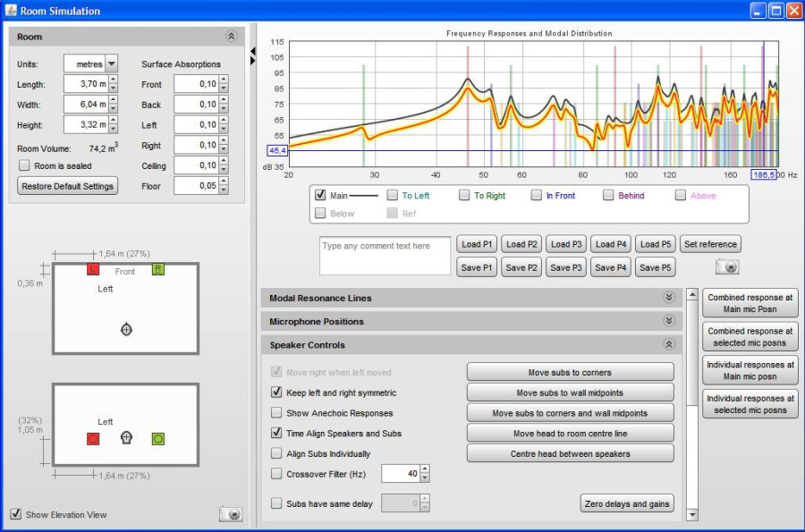This screenshot has height=532, width=805.
Task: Select the red left speaker in plan view
Action: click(x=93, y=269)
